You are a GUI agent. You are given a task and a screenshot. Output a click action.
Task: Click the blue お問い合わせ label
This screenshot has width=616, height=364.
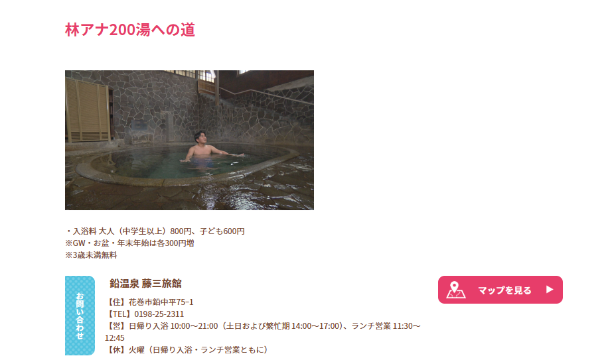pyautogui.click(x=80, y=316)
